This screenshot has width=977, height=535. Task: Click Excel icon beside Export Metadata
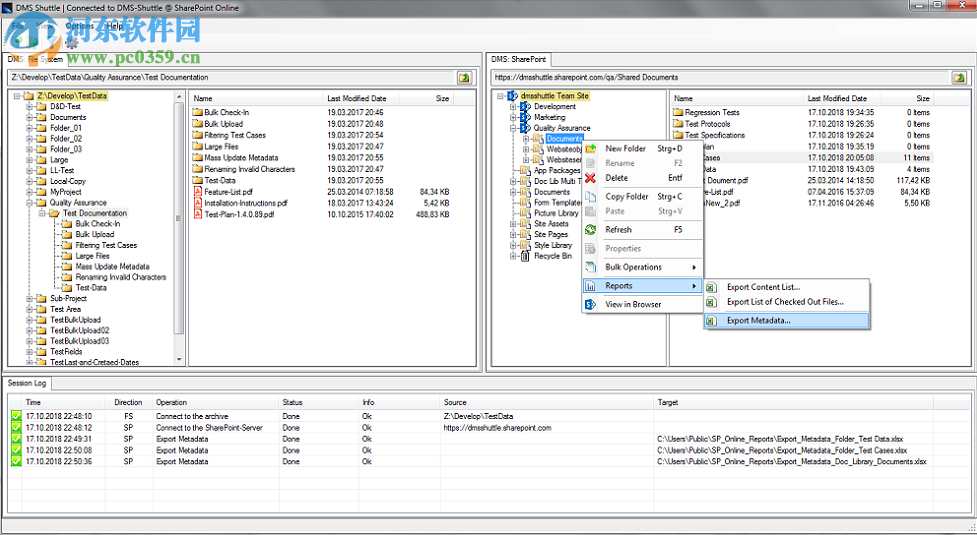[712, 321]
